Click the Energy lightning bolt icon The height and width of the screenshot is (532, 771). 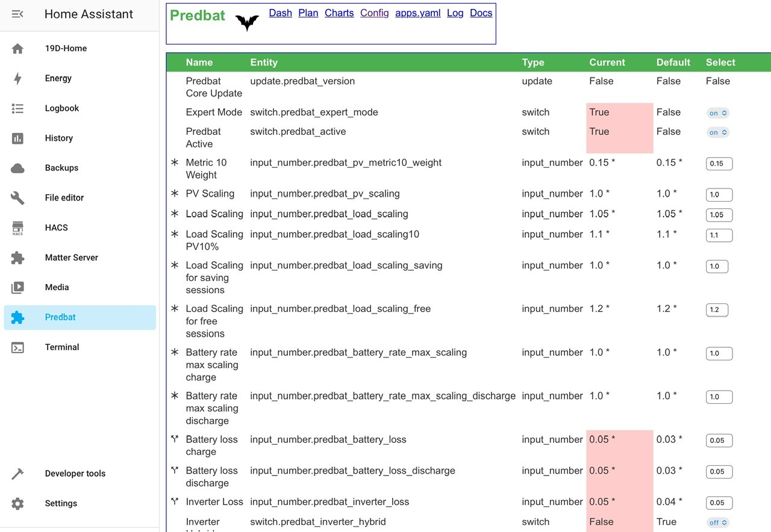click(17, 78)
